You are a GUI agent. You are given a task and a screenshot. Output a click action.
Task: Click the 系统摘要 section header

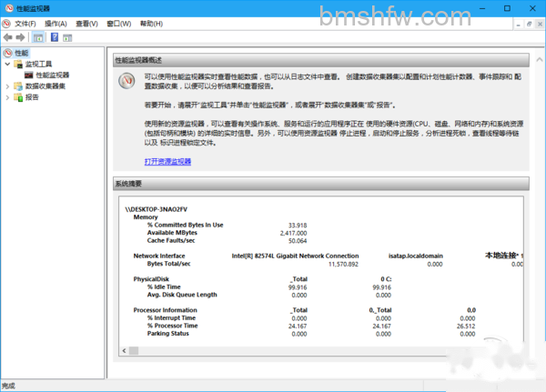tap(321, 184)
